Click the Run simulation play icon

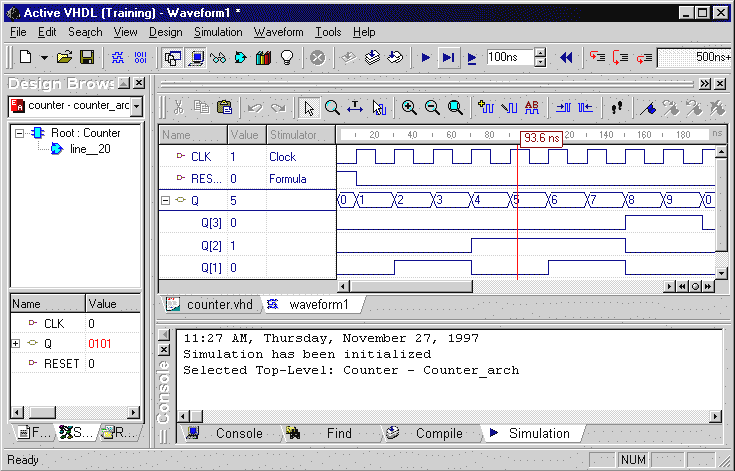(x=425, y=58)
